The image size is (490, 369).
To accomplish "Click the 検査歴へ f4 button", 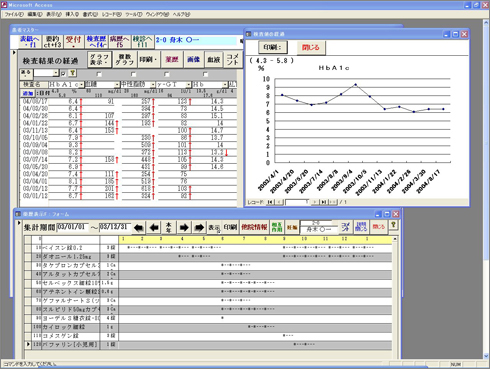I will [96, 42].
